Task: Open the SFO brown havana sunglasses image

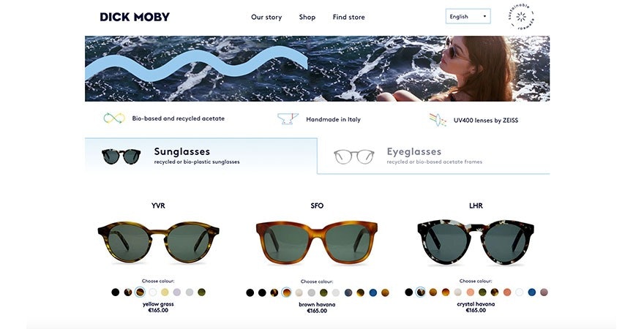Action: 317,243
